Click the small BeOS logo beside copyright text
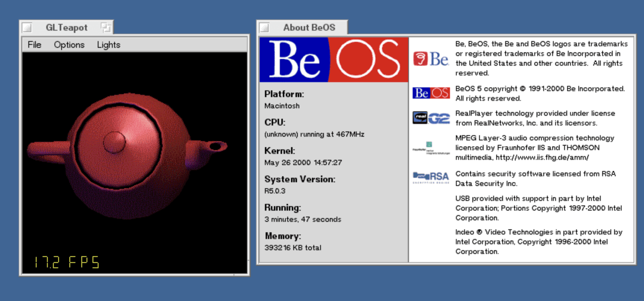Viewport: 644px width, 301px height. tap(431, 93)
